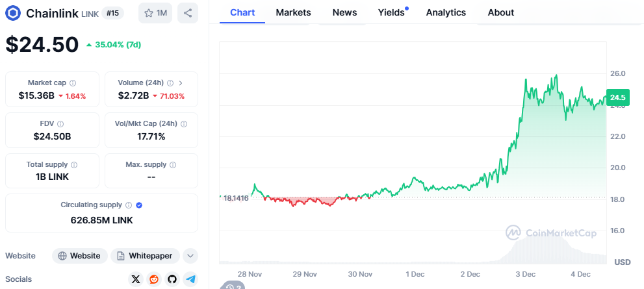
Task: Switch to the News tab
Action: click(344, 13)
